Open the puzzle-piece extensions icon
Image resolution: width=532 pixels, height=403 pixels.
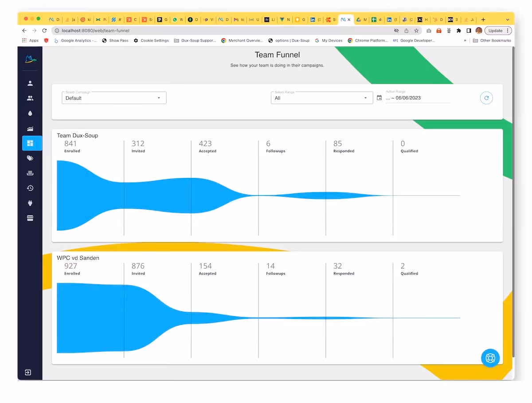tap(459, 31)
